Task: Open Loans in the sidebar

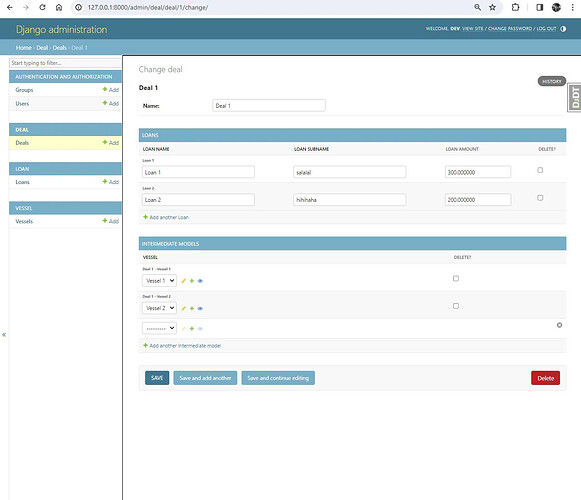Action: (x=23, y=182)
